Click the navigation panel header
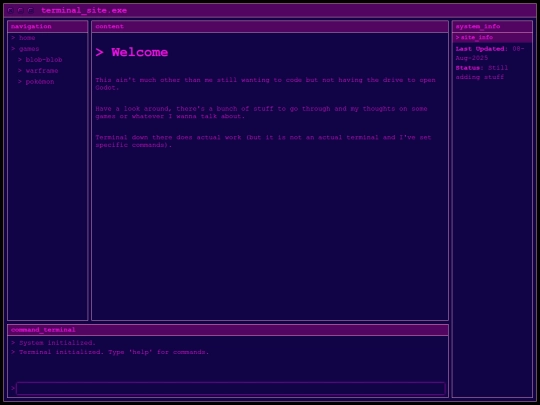The image size is (540, 405). coord(48,27)
